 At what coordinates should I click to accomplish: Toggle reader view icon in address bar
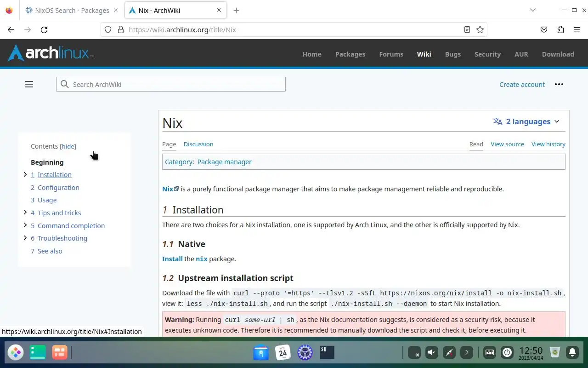point(467,29)
